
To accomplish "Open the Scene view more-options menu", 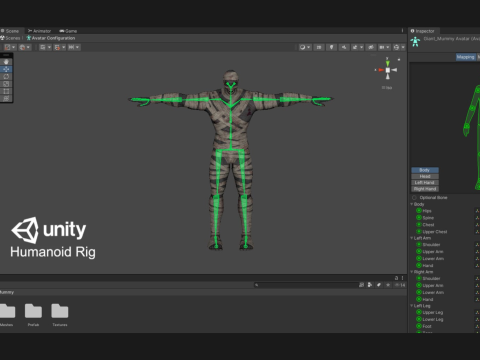I will pos(402,31).
